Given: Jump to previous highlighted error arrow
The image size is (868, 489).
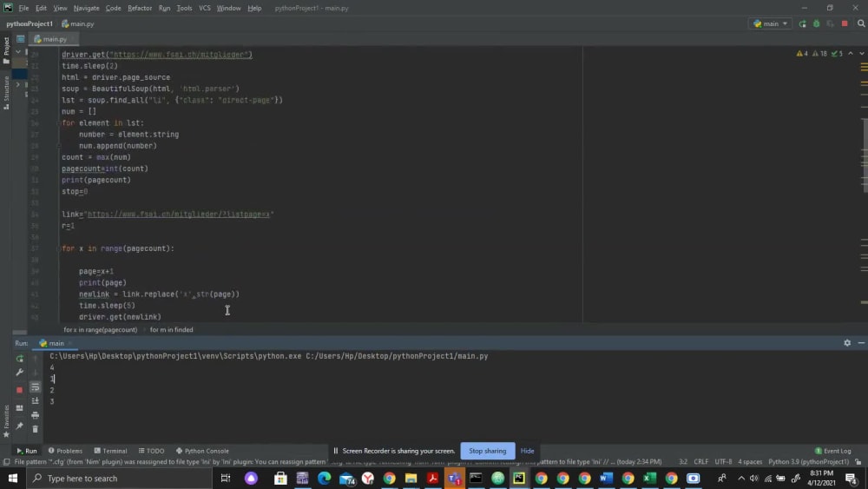Looking at the screenshot, I should click(851, 54).
